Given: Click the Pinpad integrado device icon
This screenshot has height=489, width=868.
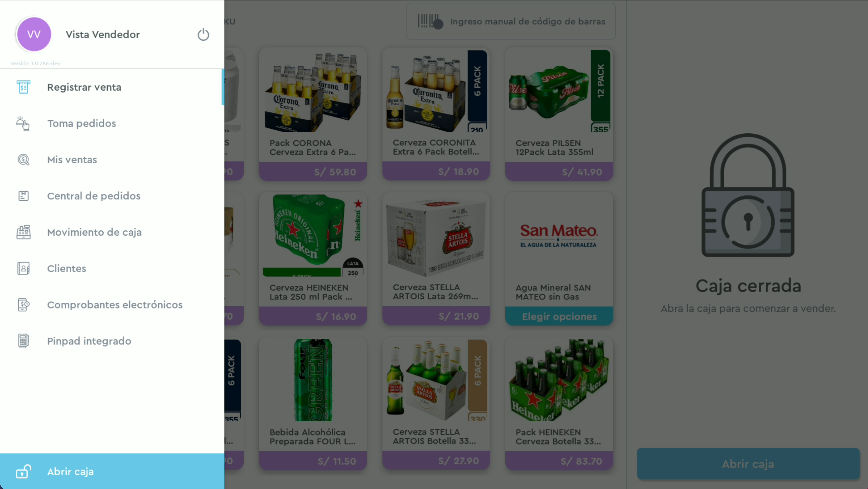Looking at the screenshot, I should click(x=23, y=341).
